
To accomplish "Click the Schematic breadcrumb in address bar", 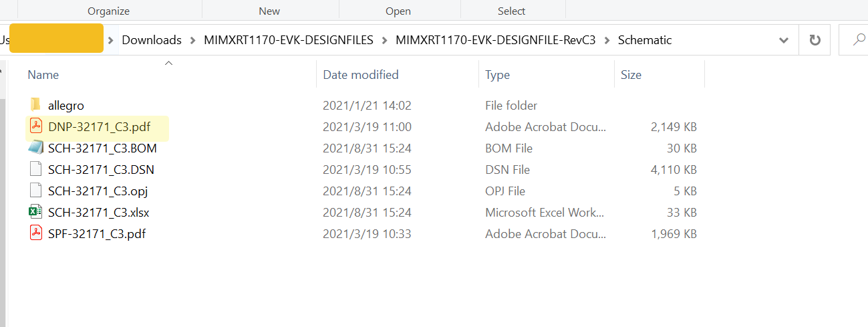I will 645,40.
